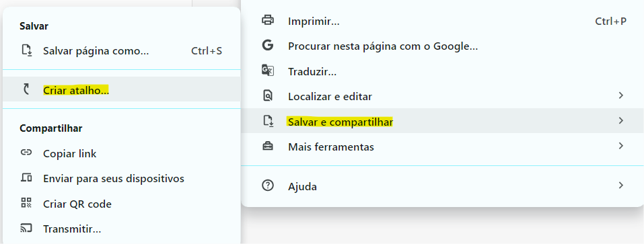Viewport: 644px width, 244px height.
Task: Open the Ajuda submenu chevron
Action: pyautogui.click(x=621, y=186)
